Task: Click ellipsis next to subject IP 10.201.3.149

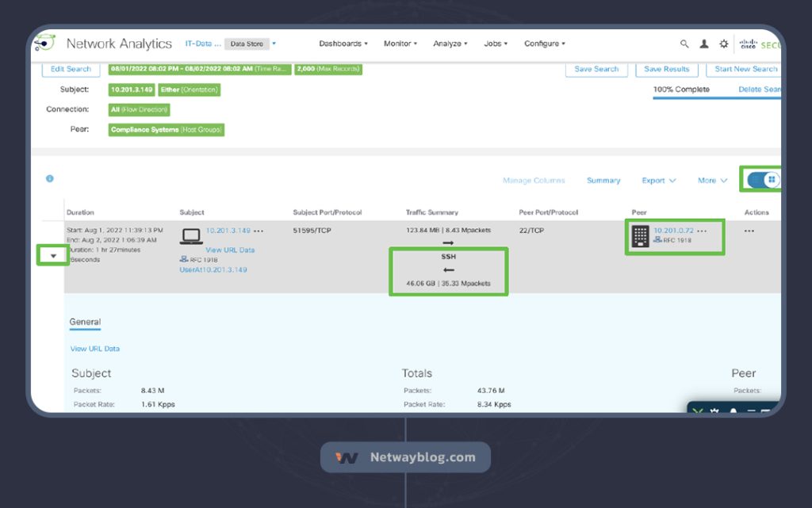Action: click(259, 231)
